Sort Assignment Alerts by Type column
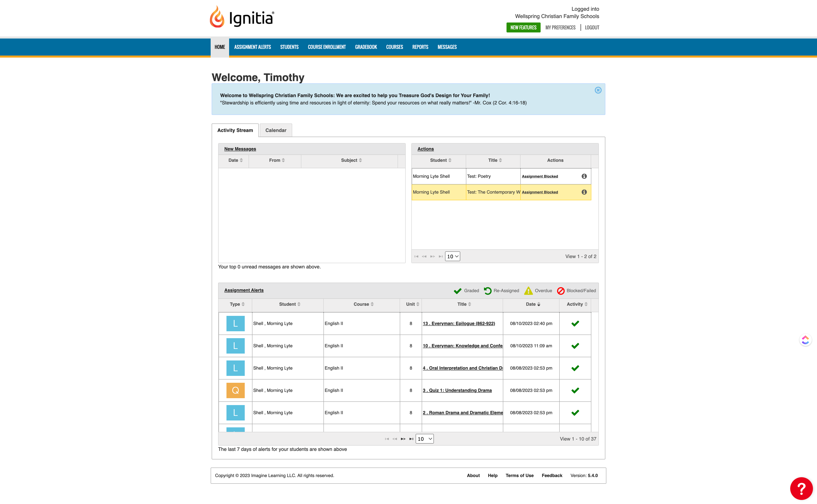 click(237, 304)
